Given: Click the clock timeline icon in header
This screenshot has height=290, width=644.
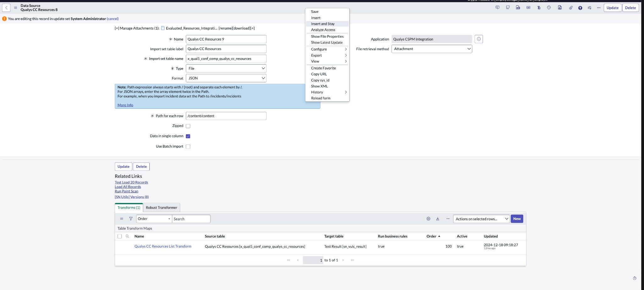Looking at the screenshot, I should coord(549,8).
